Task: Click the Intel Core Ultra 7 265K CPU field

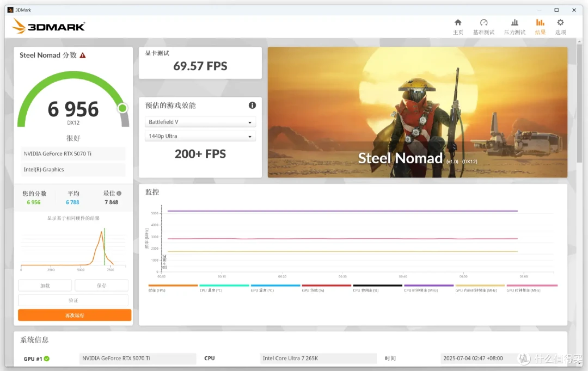Action: tap(318, 358)
